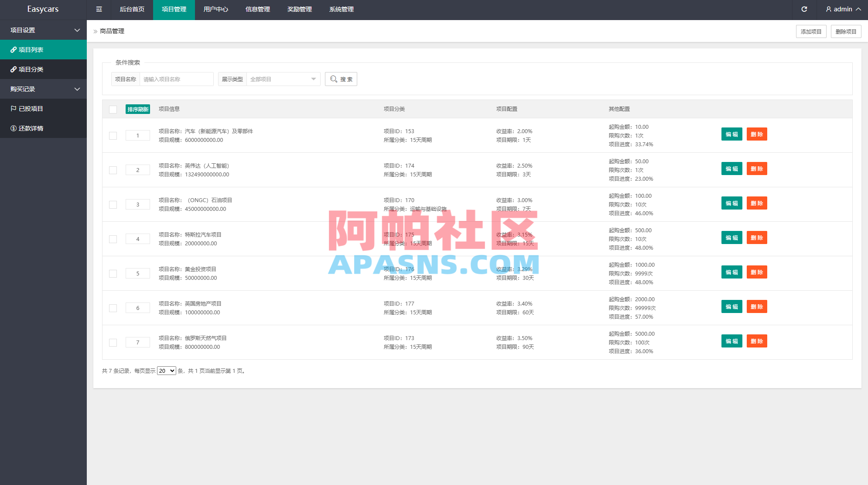Viewport: 868px width, 485px height.
Task: Open the 系统管理 menu
Action: click(342, 9)
